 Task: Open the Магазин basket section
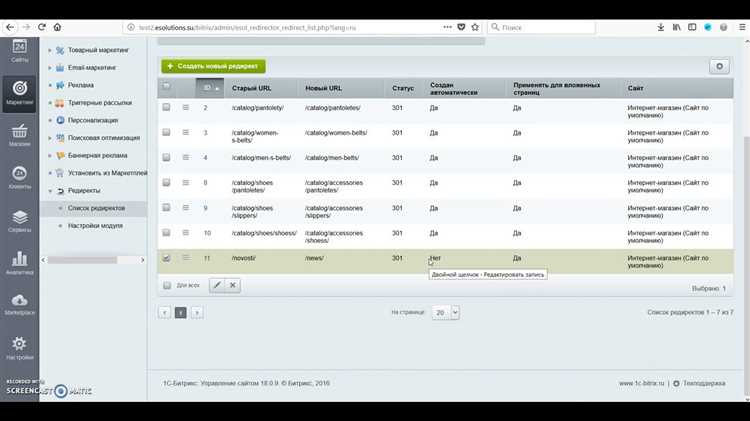point(20,135)
